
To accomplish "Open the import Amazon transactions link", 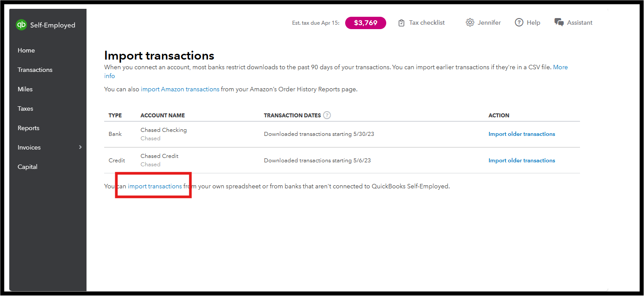I will pyautogui.click(x=180, y=89).
